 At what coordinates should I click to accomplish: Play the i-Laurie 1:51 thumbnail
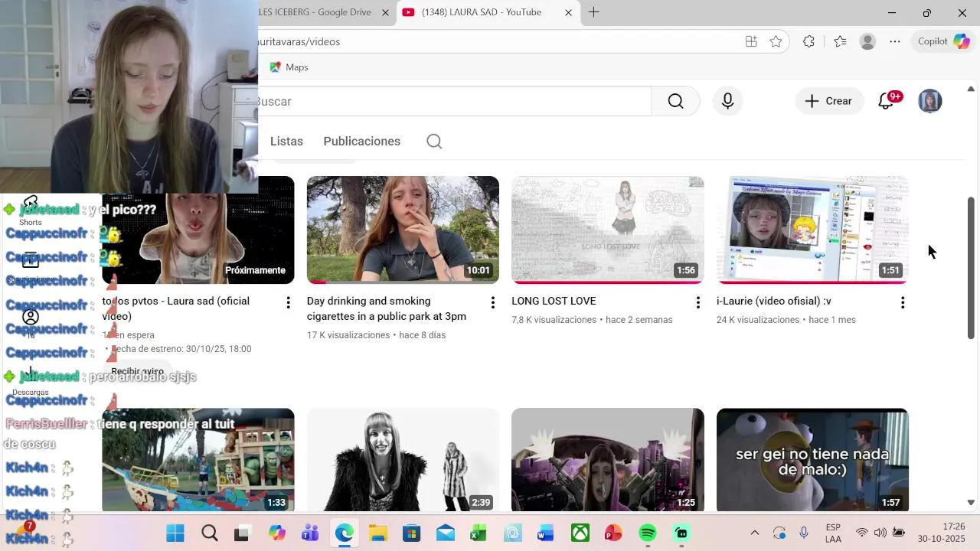[812, 230]
